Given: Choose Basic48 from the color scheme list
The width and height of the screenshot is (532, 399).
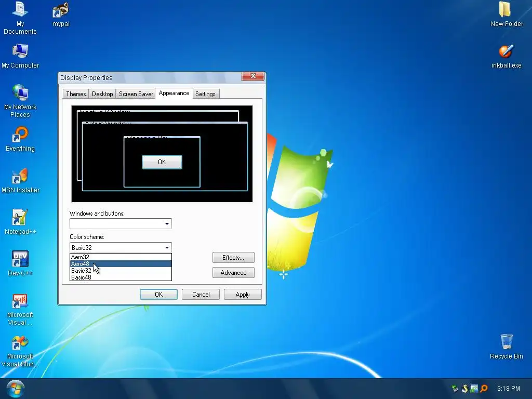Looking at the screenshot, I should (x=121, y=277).
